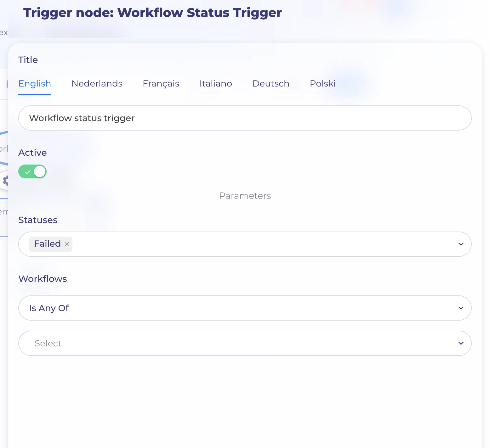Open the Is Any Of dropdown

[x=245, y=308]
